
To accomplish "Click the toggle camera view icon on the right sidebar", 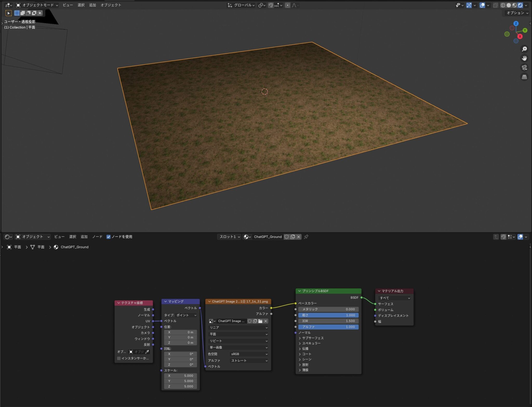I will point(524,68).
